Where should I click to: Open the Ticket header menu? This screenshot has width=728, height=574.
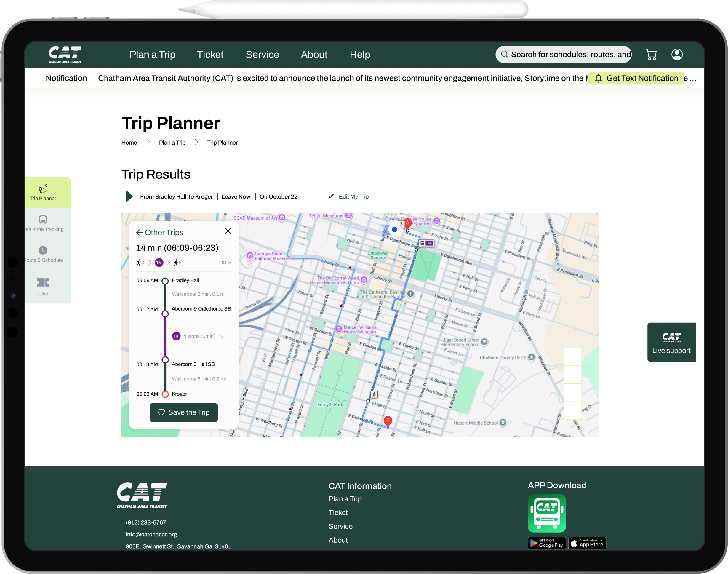click(210, 55)
